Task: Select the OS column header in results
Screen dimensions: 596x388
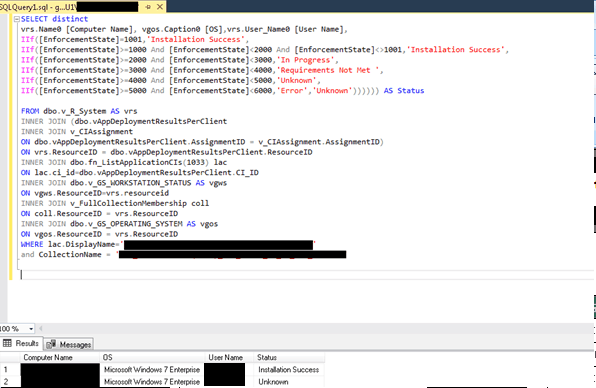Action: (152, 357)
